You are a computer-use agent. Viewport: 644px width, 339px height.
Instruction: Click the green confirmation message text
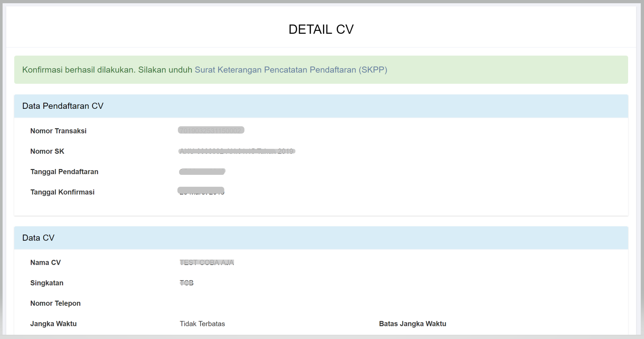(x=107, y=70)
